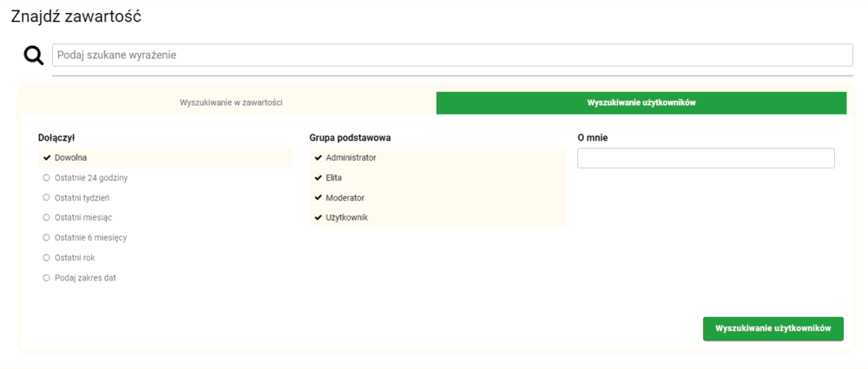Choose 'Podaj zakres dat' option
This screenshot has width=868, height=369.
pos(84,278)
